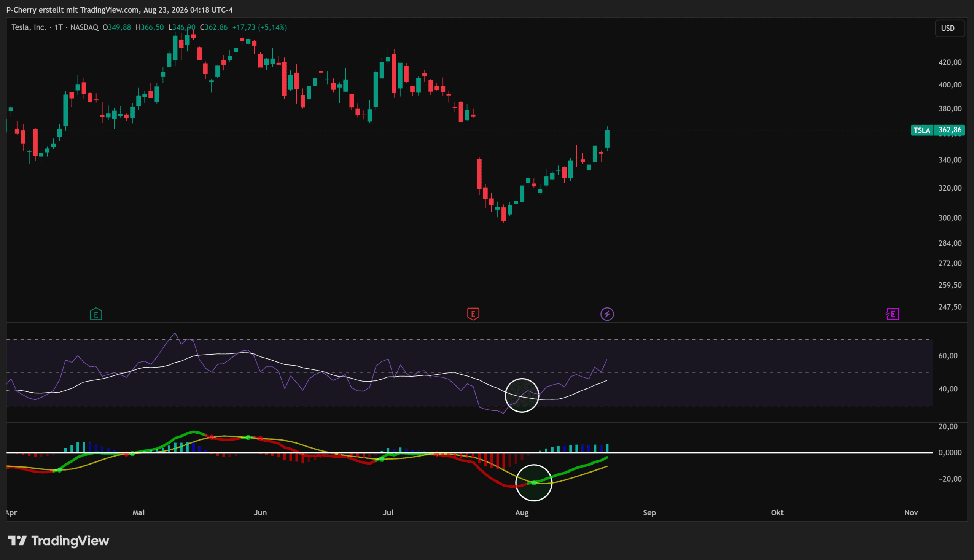Viewport: 974px width, 560px height.
Task: Click the magenta upcoming earnings E marker
Action: (x=892, y=314)
